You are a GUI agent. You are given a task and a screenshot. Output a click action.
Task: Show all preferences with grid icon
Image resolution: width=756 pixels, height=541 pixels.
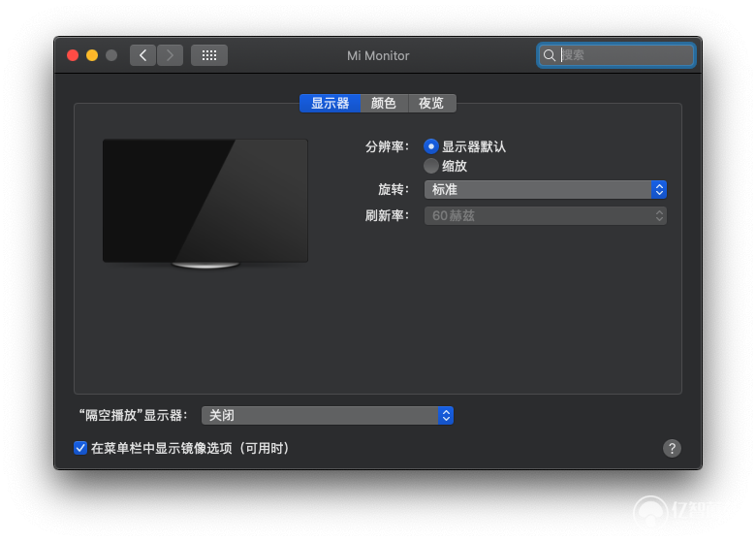pos(209,55)
